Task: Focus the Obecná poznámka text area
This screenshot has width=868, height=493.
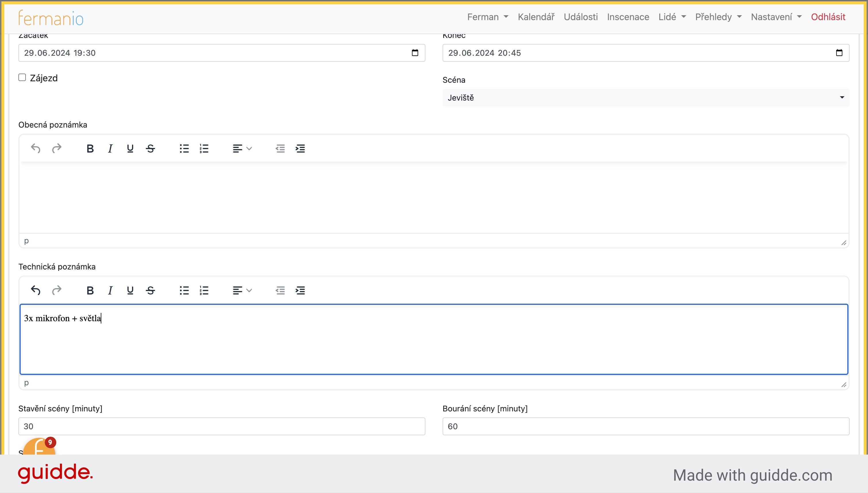Action: tap(434, 197)
